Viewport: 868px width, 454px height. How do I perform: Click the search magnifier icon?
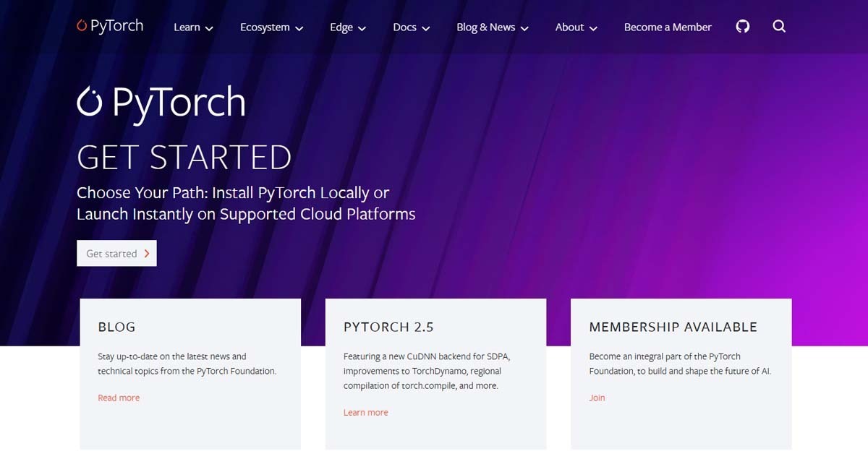click(779, 26)
